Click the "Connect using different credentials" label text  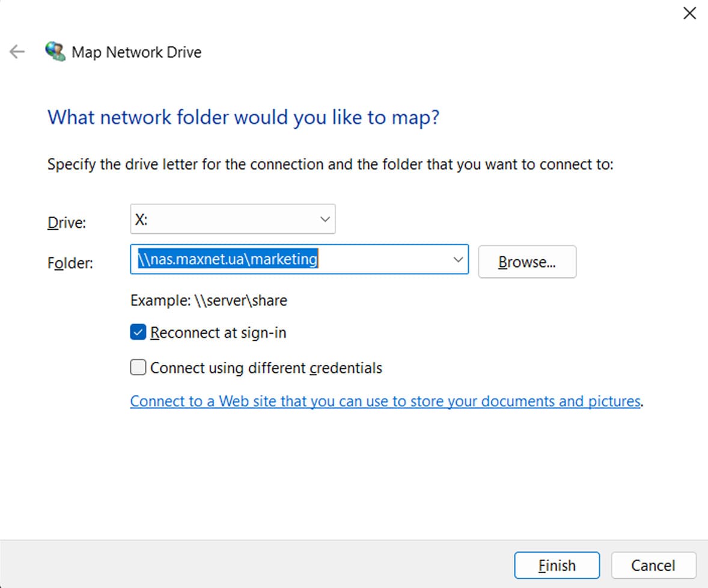click(x=266, y=367)
